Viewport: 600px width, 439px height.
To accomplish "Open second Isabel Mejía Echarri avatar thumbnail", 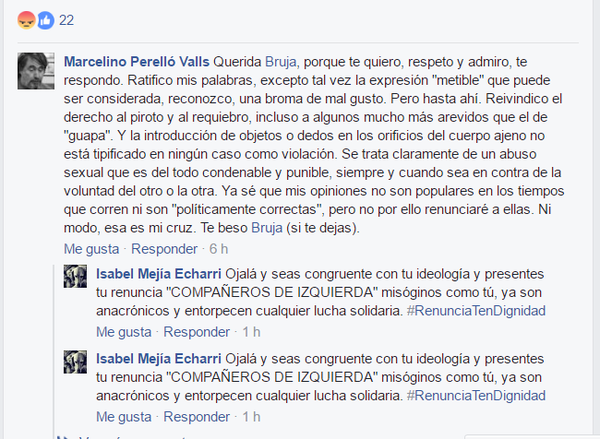I will point(75,362).
